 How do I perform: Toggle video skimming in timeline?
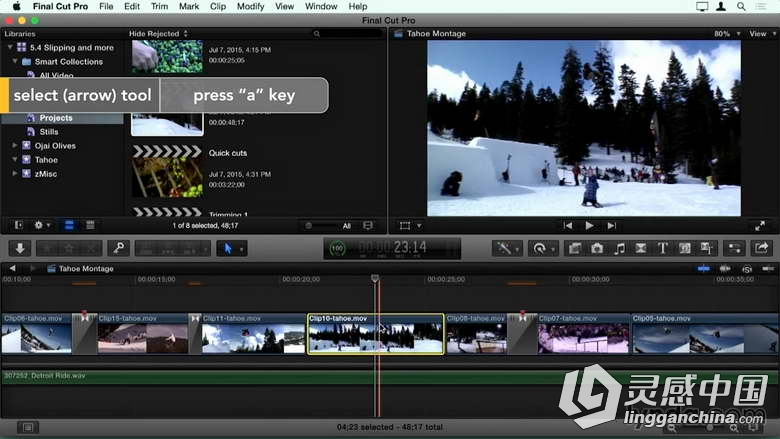point(704,268)
